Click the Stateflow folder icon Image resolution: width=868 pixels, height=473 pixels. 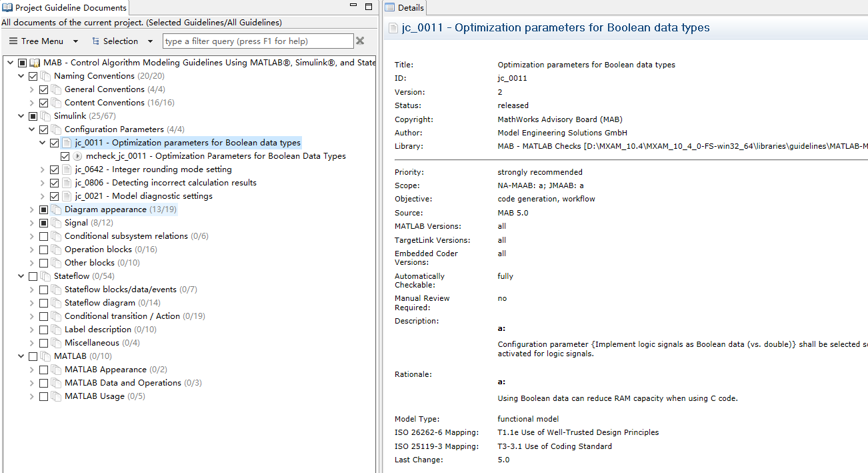[45, 276]
